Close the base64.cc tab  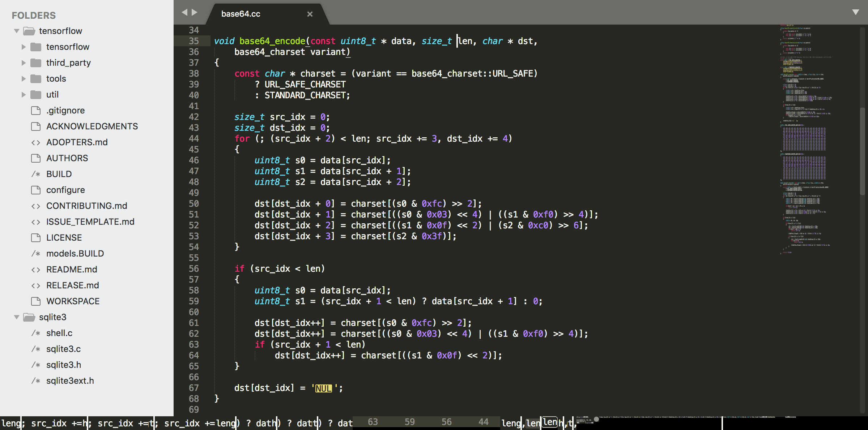pyautogui.click(x=310, y=14)
